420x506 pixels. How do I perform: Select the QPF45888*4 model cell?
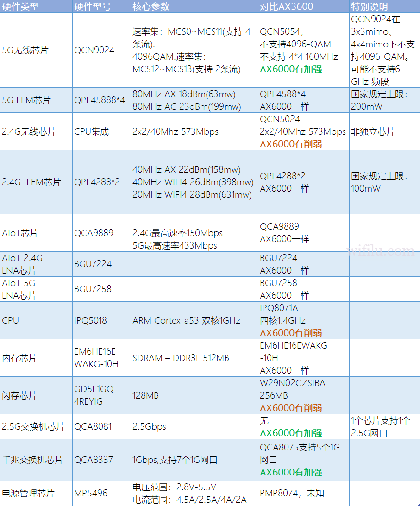click(x=101, y=100)
